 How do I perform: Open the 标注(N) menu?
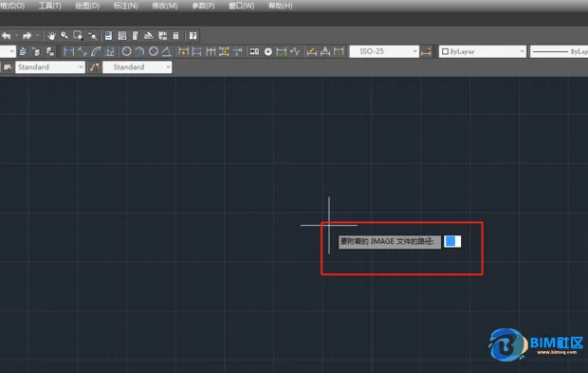click(x=125, y=6)
